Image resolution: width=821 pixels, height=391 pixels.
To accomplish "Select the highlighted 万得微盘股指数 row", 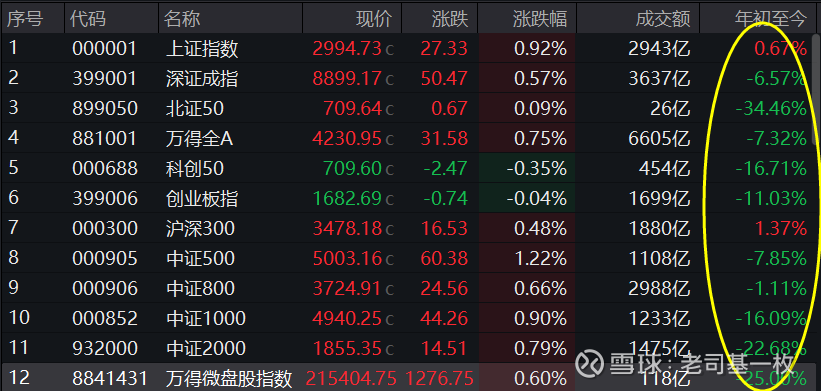I will coord(406,377).
